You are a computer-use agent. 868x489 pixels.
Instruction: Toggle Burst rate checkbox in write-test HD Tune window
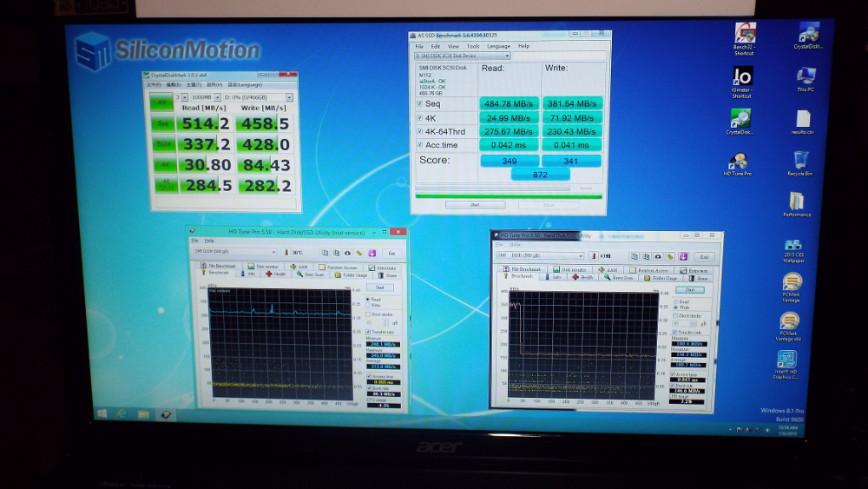click(674, 386)
